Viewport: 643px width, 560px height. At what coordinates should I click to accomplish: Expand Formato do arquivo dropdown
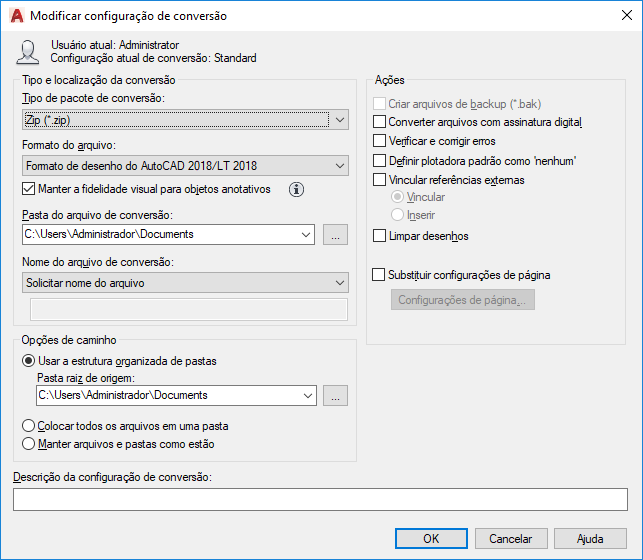tap(185, 166)
